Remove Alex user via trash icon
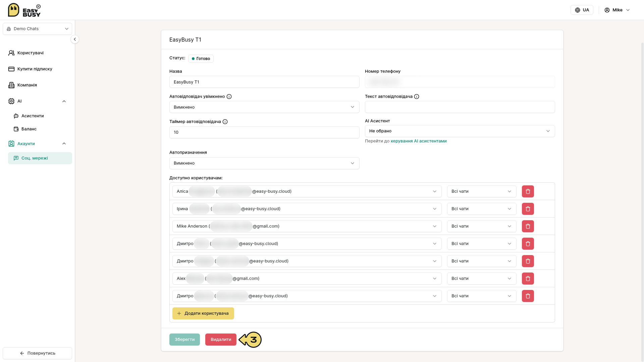This screenshot has height=362, width=644. (528, 279)
